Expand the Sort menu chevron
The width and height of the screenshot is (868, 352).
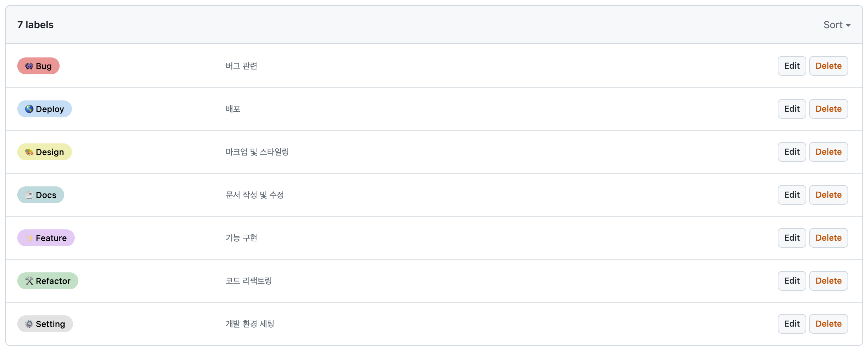[x=848, y=25]
